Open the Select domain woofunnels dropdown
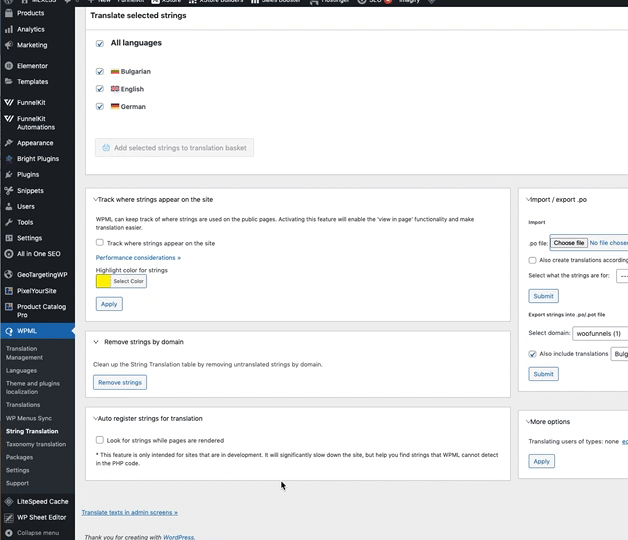 click(600, 333)
